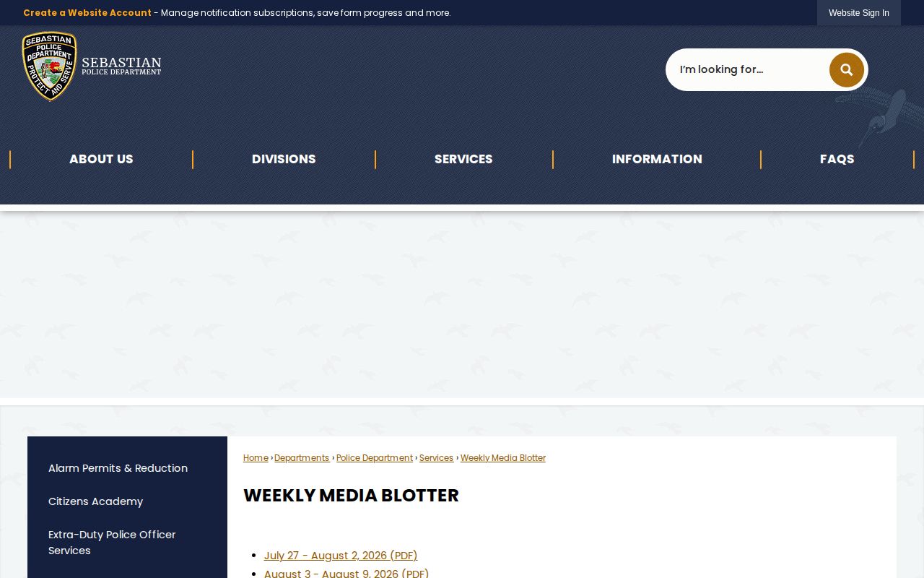Image resolution: width=924 pixels, height=578 pixels.
Task: Open the FAQs menu
Action: point(837,159)
